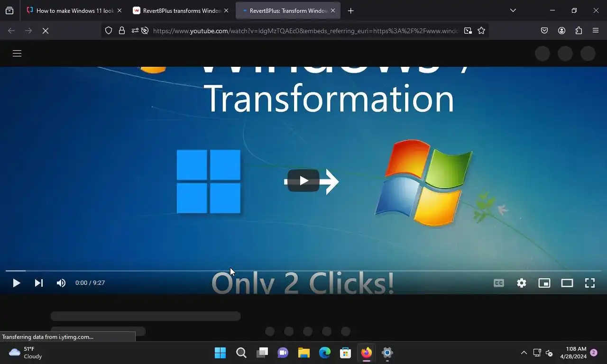
Task: Mute the video volume
Action: [61, 283]
